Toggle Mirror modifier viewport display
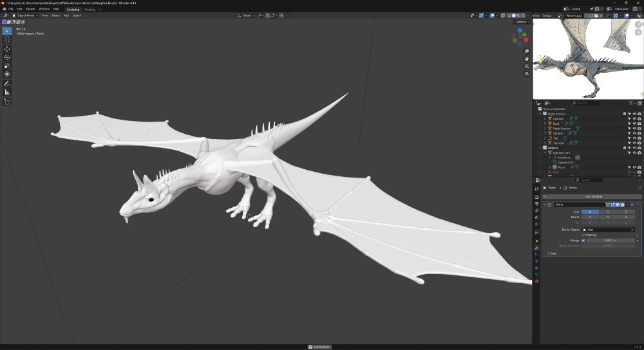Viewport: 644px width, 350px height. click(618, 205)
